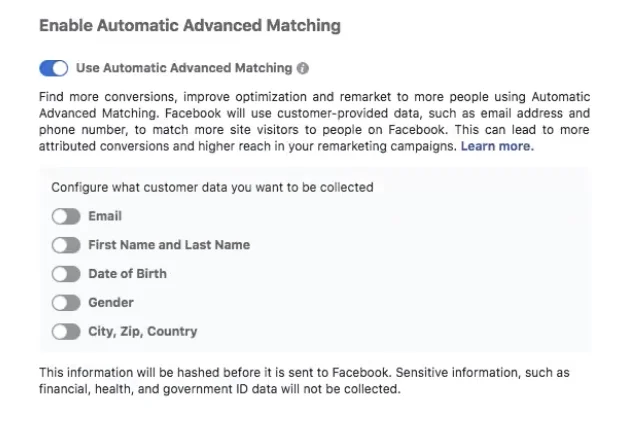Image resolution: width=617 pixels, height=424 pixels.
Task: Click the Enable Automatic Advanced Matching heading
Action: tap(190, 26)
